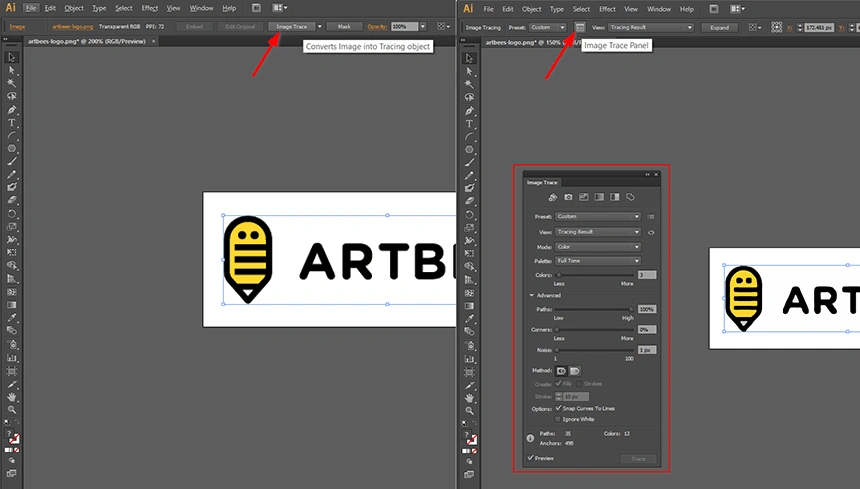This screenshot has height=489, width=860.
Task: Select the Outline preset icon in Image Trace panel
Action: click(630, 197)
